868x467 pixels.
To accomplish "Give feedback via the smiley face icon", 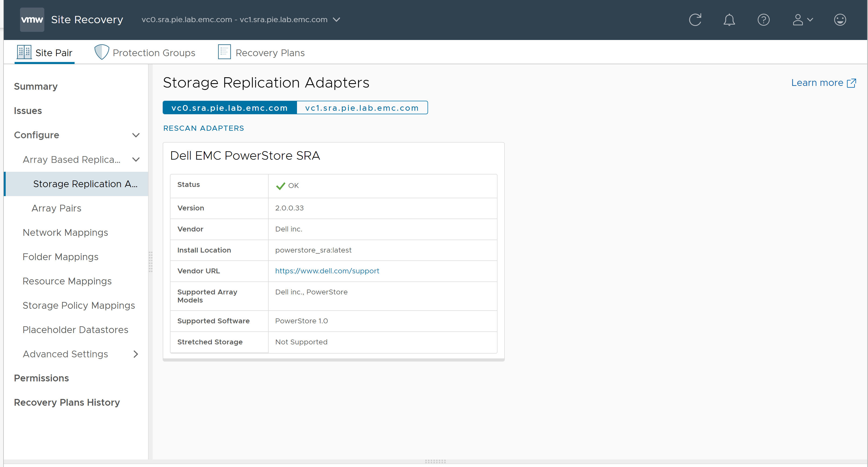I will [x=840, y=19].
